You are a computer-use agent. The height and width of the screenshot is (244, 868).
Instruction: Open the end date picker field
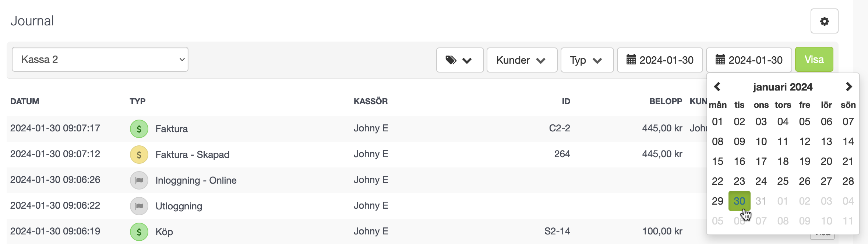[749, 60]
